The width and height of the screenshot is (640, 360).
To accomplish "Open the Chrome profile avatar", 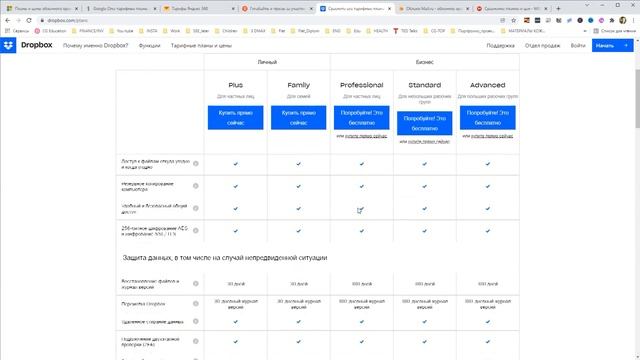I will tap(622, 20).
